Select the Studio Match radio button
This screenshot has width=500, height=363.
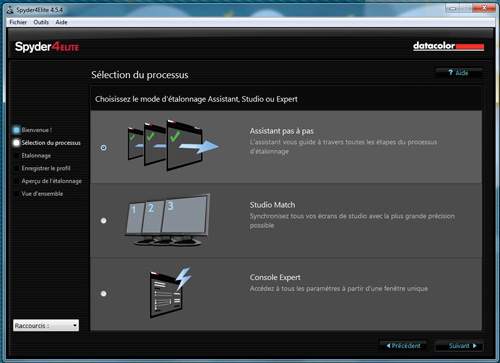coord(103,221)
